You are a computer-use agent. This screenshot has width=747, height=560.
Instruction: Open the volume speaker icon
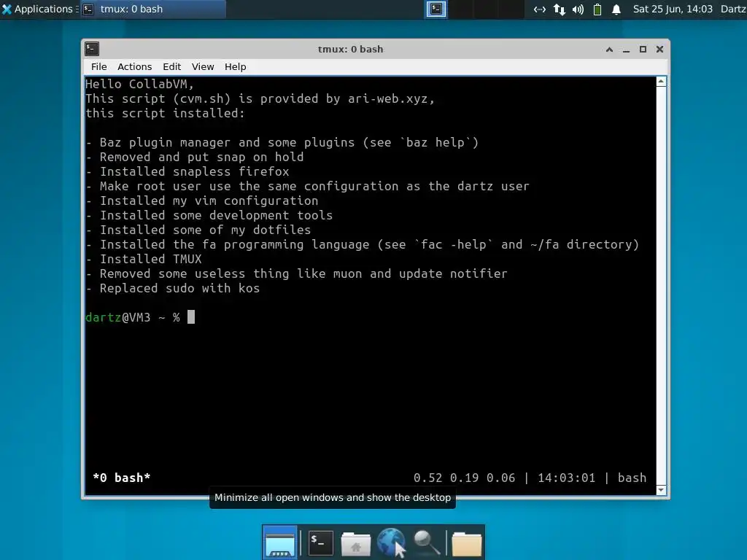tap(578, 9)
